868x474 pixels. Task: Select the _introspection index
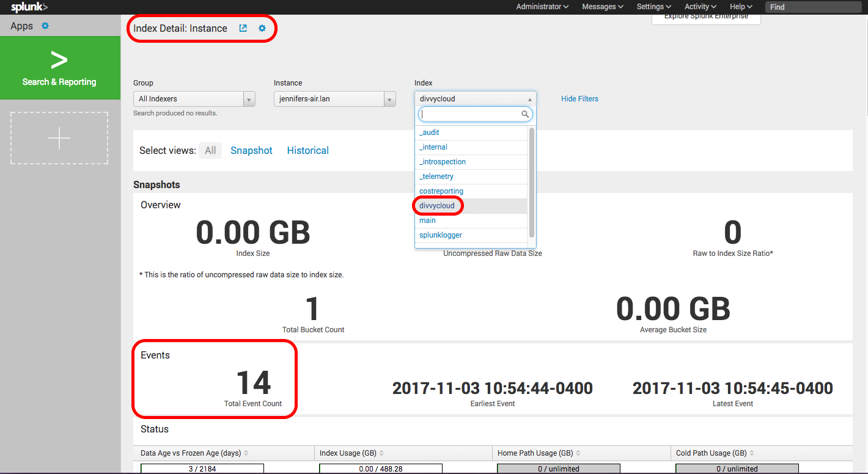click(471, 162)
